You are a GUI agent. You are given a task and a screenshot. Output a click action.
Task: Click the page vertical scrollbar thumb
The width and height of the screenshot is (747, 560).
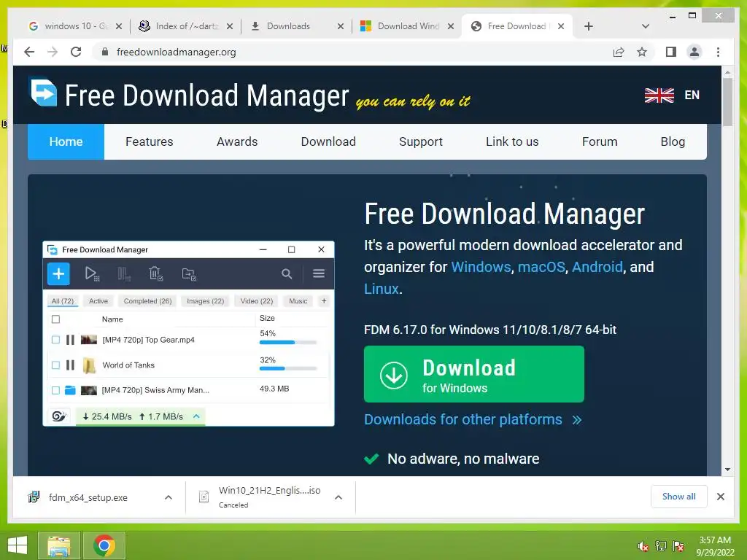click(x=727, y=102)
